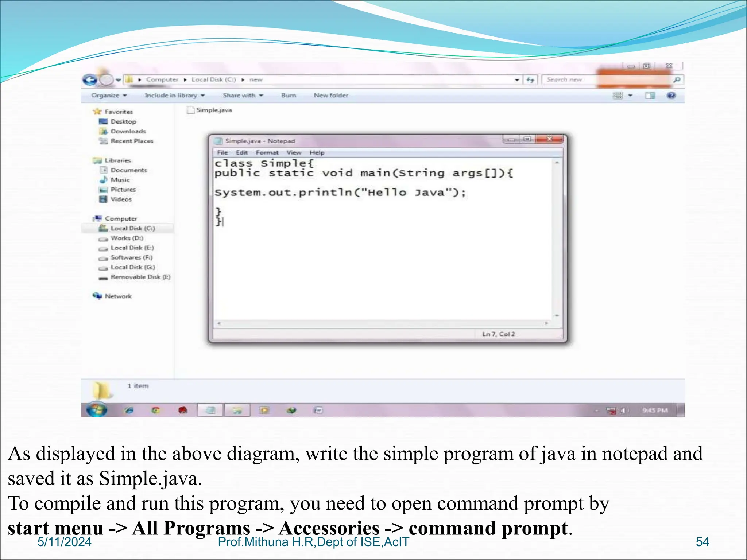Click the Windows Start orb
The image size is (747, 560).
(97, 410)
